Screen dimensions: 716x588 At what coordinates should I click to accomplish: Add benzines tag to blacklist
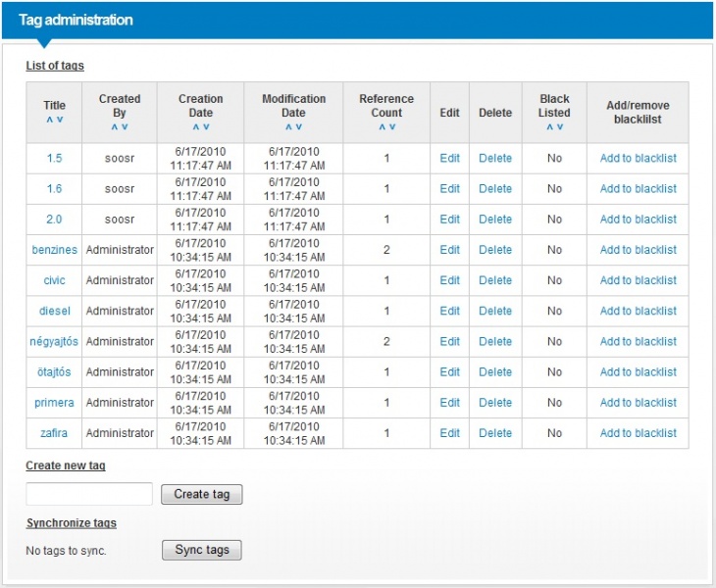tap(639, 250)
